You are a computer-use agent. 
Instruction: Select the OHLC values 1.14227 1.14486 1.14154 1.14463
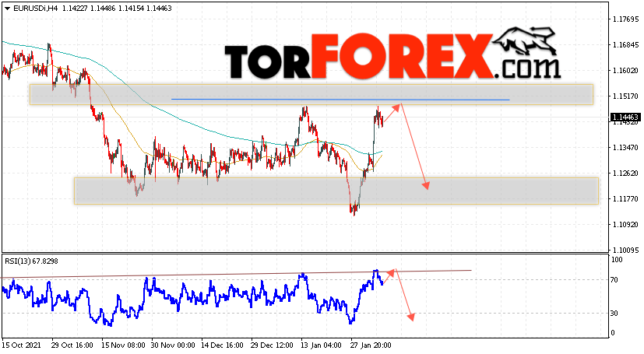point(117,9)
